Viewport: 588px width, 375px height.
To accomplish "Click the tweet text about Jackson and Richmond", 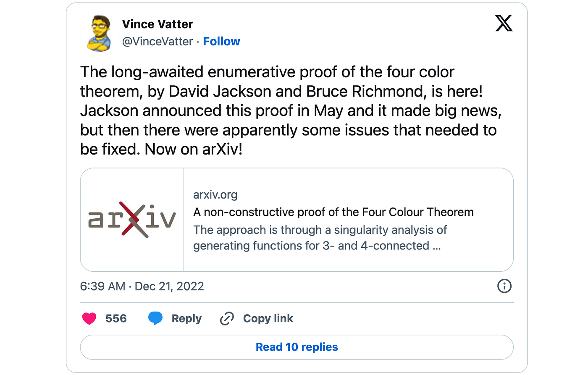I will pos(281,92).
